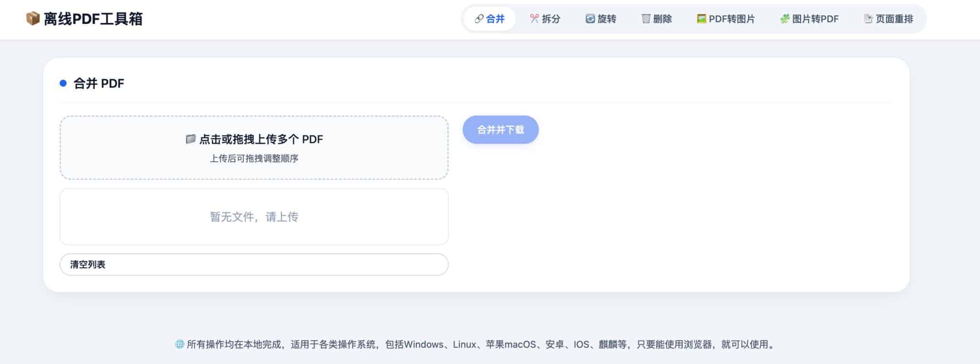Click the puzzle icon beside 图片转PDF
980x364 pixels.
point(785,19)
